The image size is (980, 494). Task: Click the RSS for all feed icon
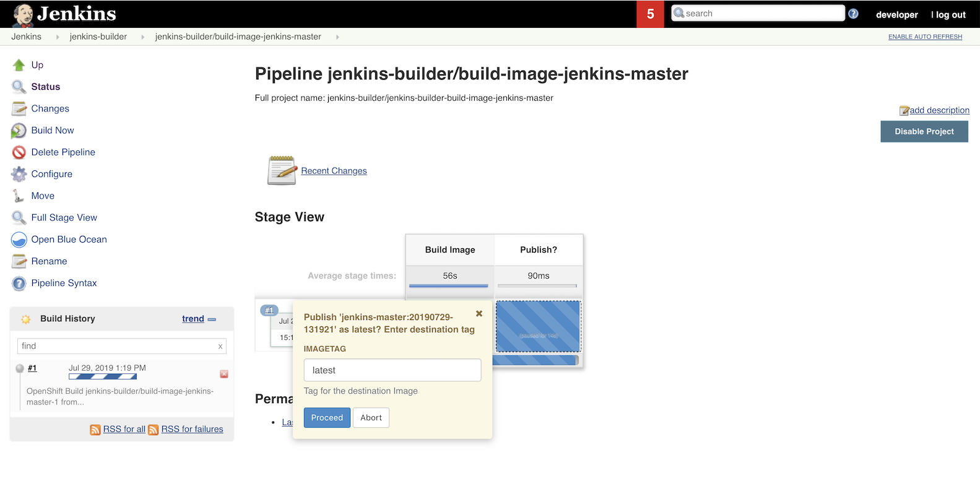pos(95,430)
